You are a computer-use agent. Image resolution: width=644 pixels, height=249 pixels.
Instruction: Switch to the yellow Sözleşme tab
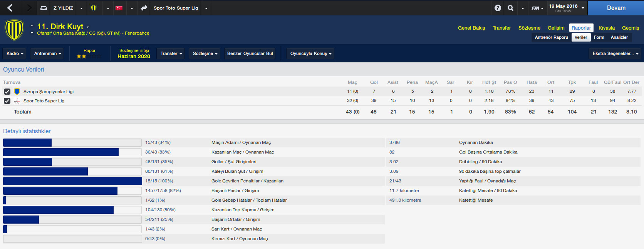[x=529, y=28]
